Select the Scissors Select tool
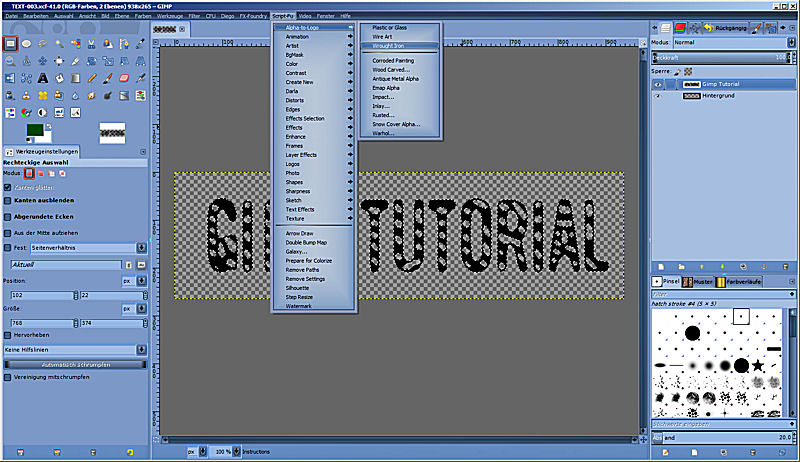The width and height of the screenshot is (800, 462). click(x=92, y=44)
